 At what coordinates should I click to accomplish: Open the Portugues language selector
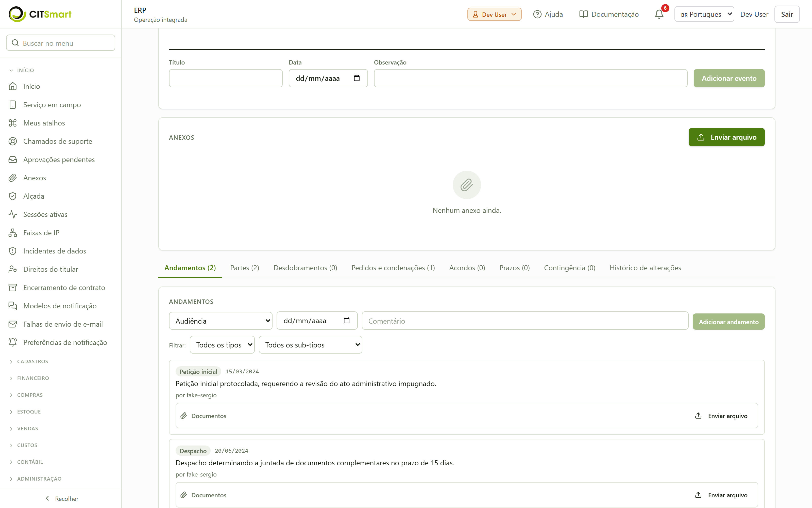click(704, 14)
